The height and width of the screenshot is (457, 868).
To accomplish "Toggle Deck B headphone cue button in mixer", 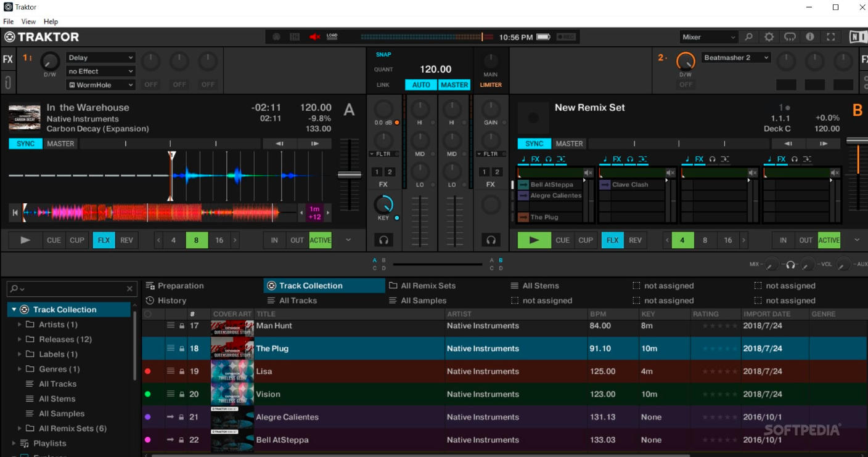I will point(491,240).
